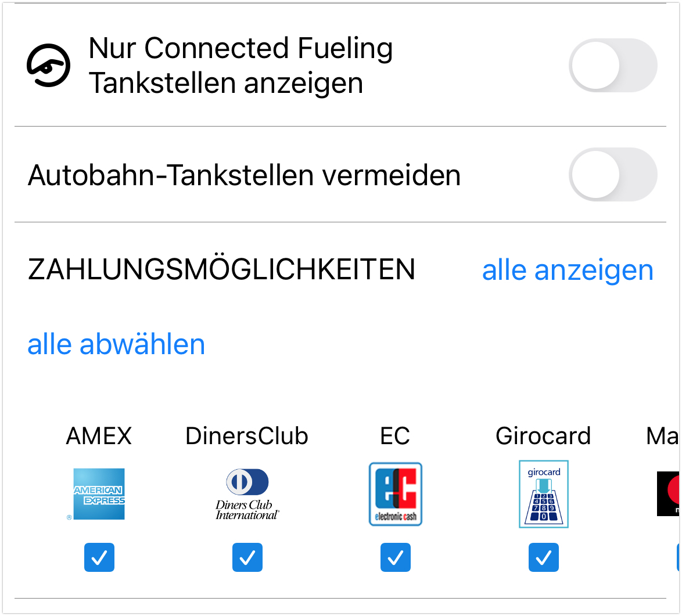Uncheck the AMEX checkbox

tap(99, 557)
